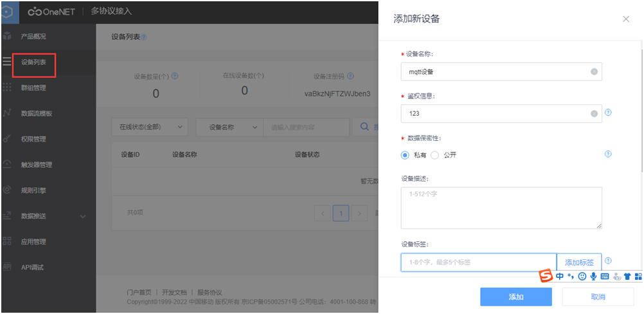Open the 设备名称 search type dropdown
The width and height of the screenshot is (644, 314).
(x=229, y=127)
